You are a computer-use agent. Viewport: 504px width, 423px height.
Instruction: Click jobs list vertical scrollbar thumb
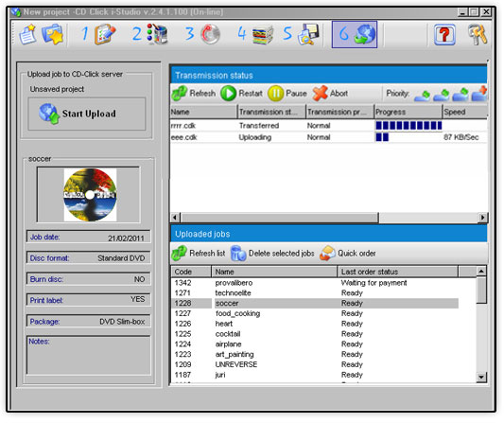pos(481,291)
